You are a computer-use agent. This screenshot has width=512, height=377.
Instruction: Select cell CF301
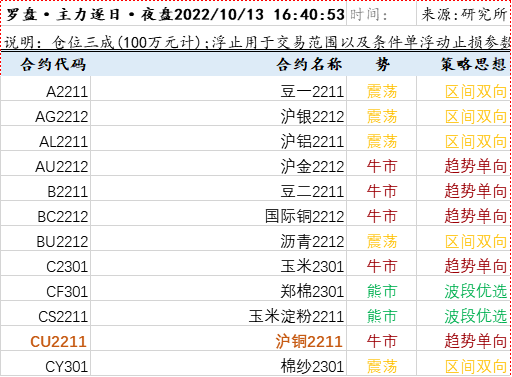[46, 288]
